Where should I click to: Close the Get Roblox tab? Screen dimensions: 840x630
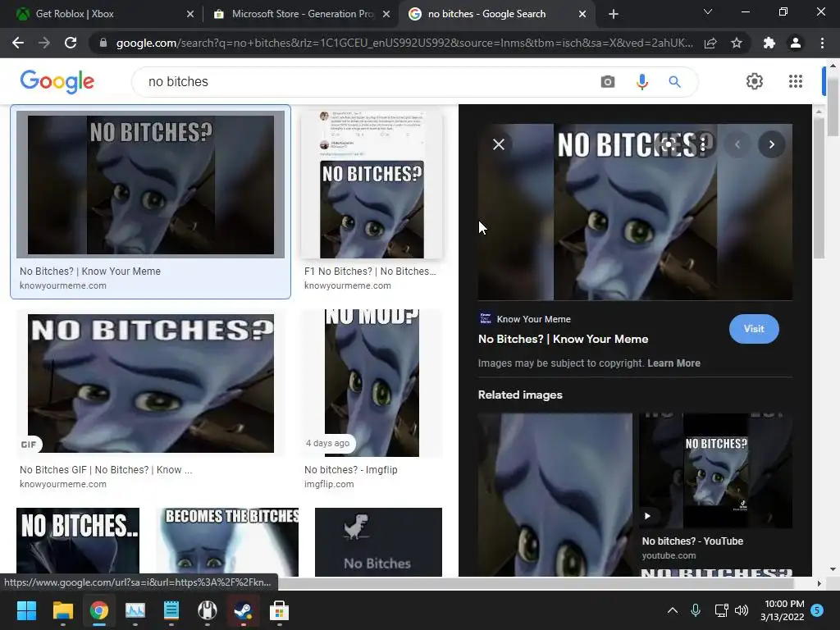tap(190, 14)
